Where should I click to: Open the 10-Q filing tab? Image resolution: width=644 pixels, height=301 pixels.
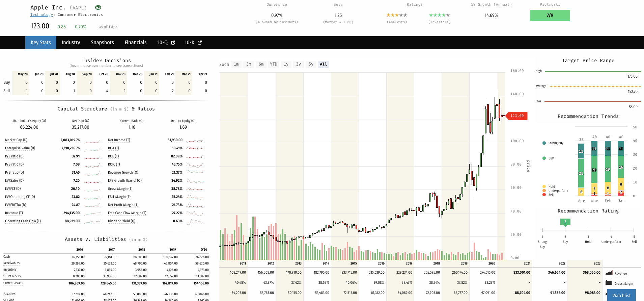click(x=166, y=43)
